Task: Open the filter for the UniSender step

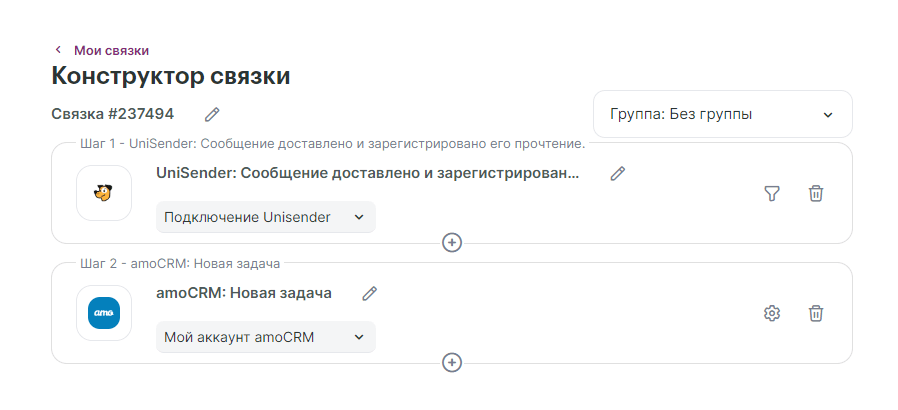Action: (x=772, y=194)
